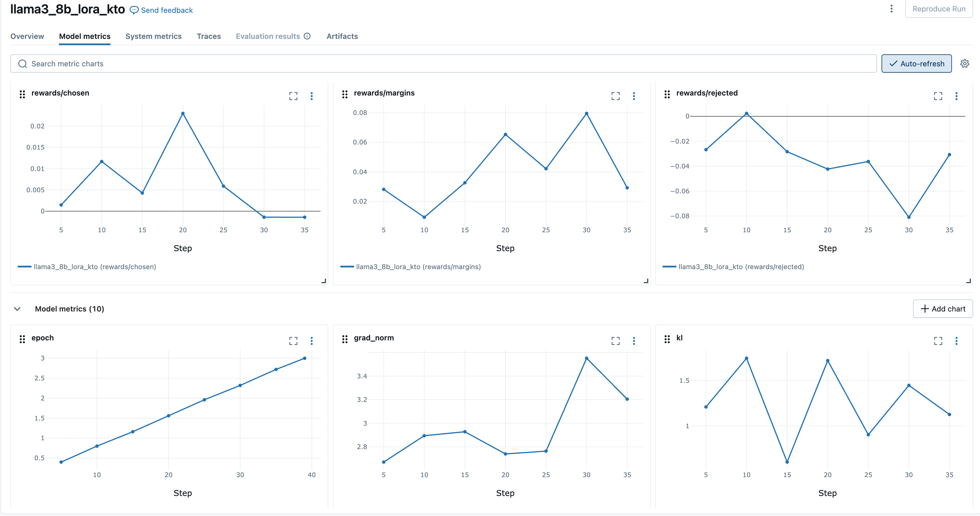Click info icon beside Evaluation results

pos(307,36)
